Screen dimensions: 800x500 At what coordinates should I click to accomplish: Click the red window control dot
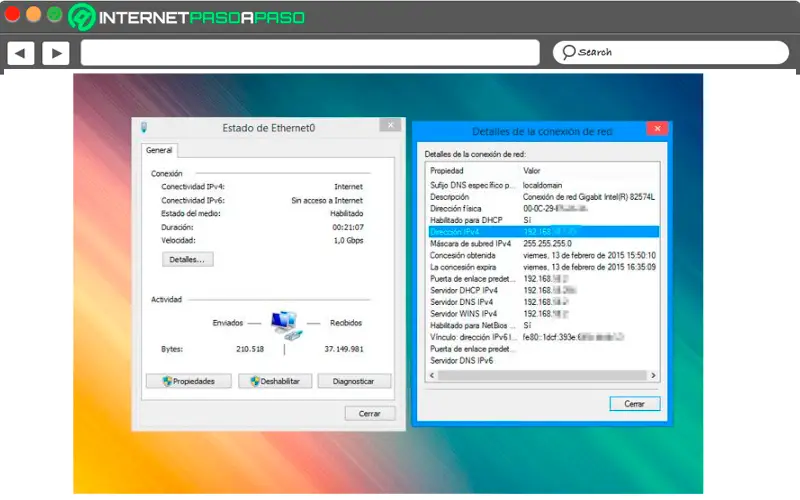[x=12, y=14]
